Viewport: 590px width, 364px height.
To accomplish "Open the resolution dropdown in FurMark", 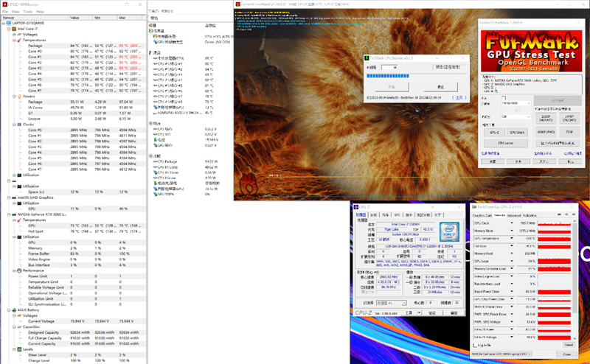I will [516, 103].
